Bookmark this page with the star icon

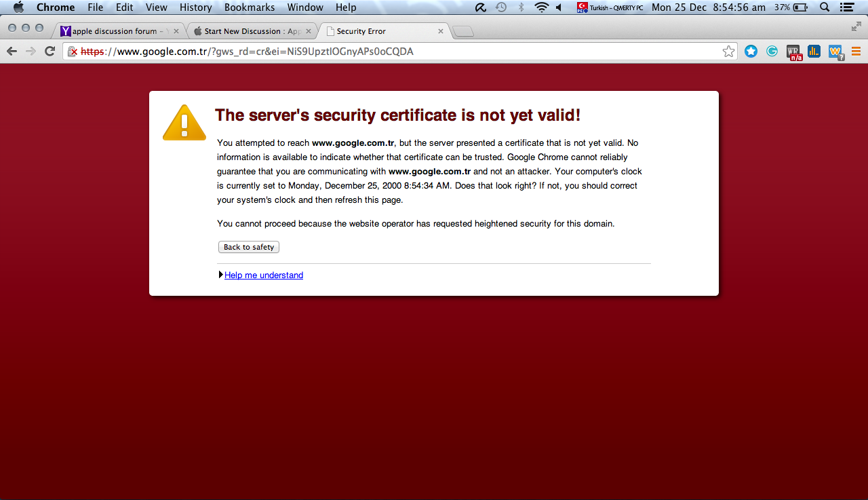[x=728, y=52]
